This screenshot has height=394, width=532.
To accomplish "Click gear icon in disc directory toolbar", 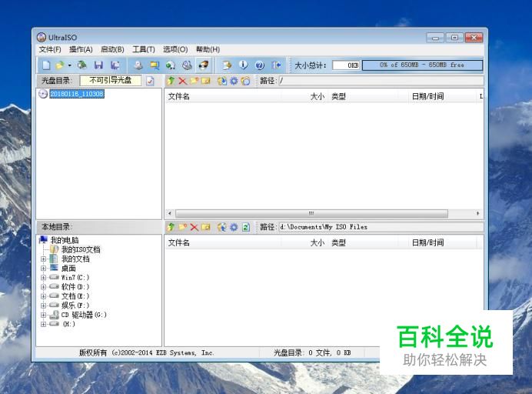I will click(x=234, y=81).
